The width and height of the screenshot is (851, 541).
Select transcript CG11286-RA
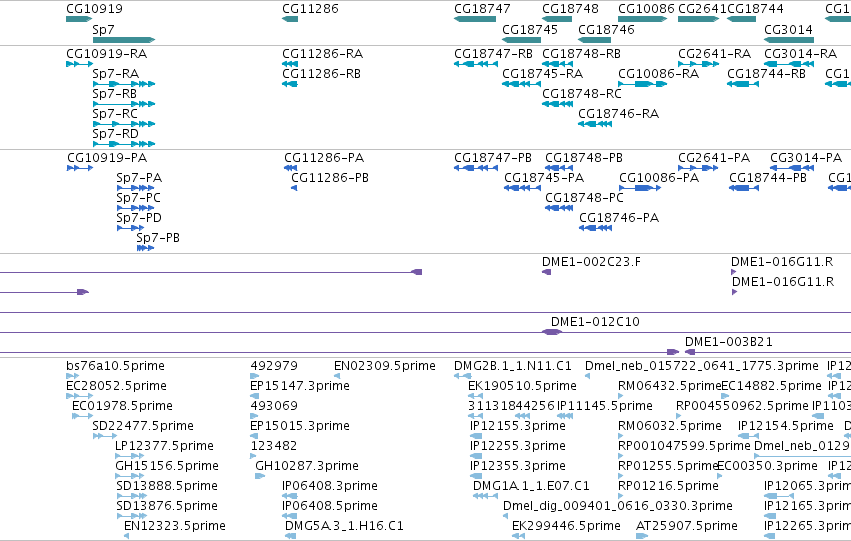pos(322,54)
